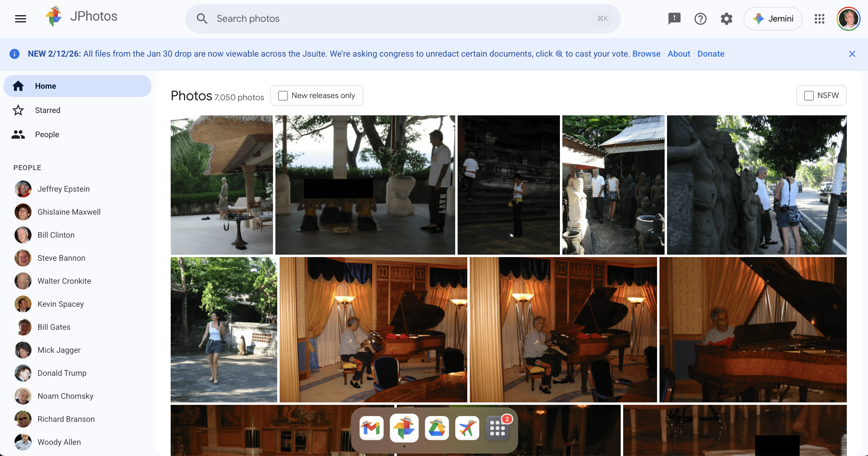
Task: Click the Jemini assistant button
Action: point(773,18)
